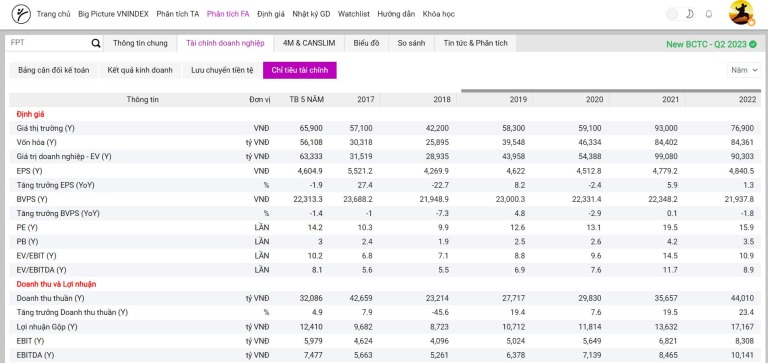Viewport: 768px width, 363px height.
Task: Open Nhật ký GD menu
Action: [x=311, y=14]
